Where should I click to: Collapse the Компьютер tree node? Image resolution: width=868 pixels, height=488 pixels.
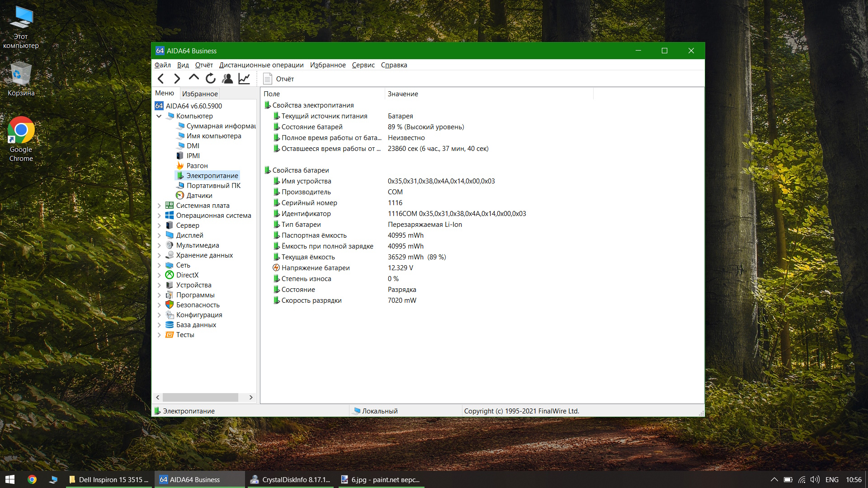[159, 116]
